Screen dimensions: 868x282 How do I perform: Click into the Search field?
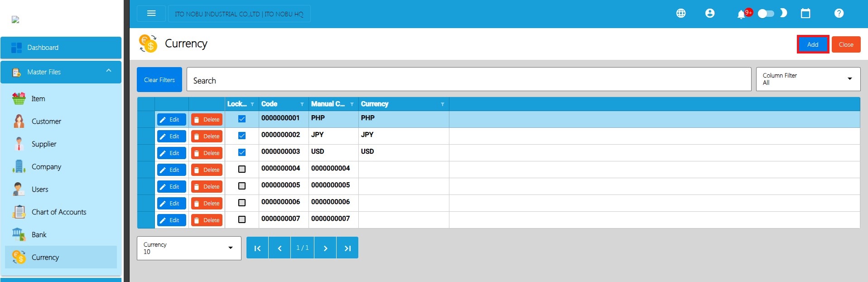tap(468, 80)
